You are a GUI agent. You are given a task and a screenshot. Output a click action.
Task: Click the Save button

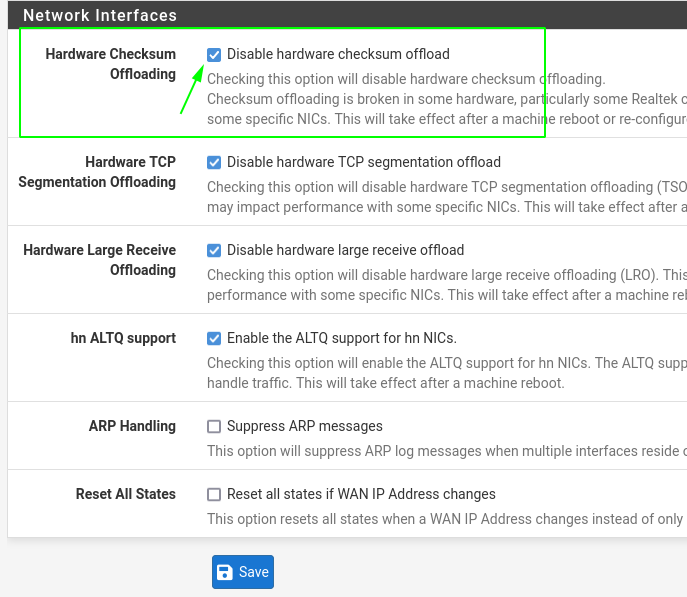pyautogui.click(x=243, y=572)
